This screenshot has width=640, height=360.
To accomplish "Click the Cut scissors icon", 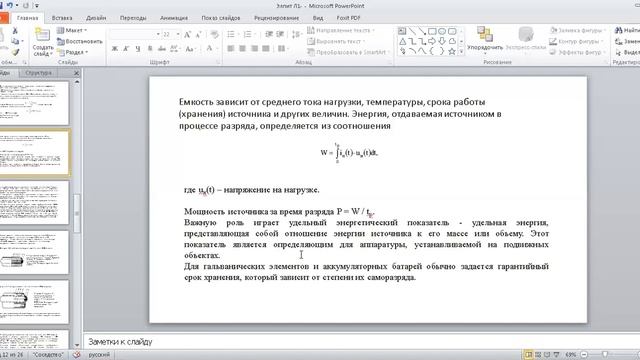I will 15,31.
